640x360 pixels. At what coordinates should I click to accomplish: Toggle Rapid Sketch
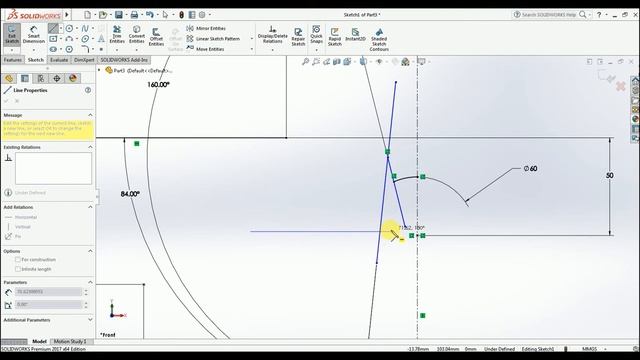click(335, 37)
